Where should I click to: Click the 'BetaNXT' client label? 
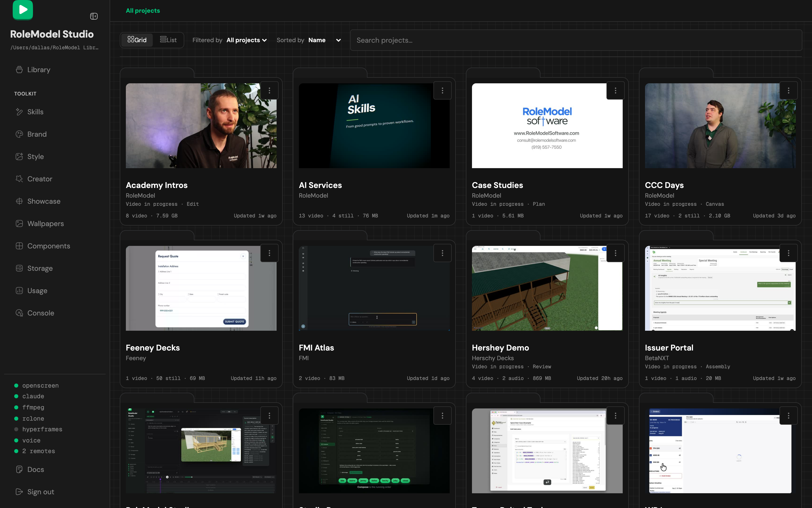point(657,358)
